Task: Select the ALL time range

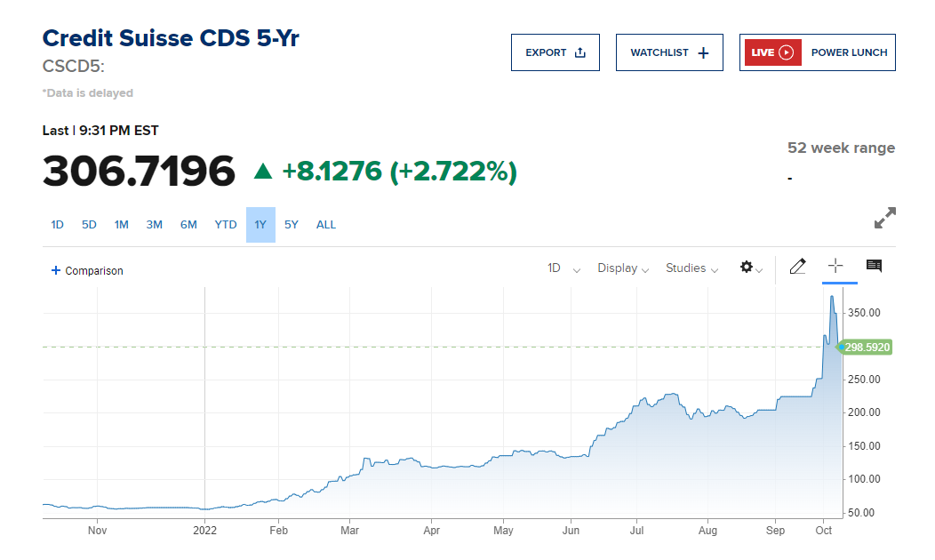Action: [x=326, y=225]
